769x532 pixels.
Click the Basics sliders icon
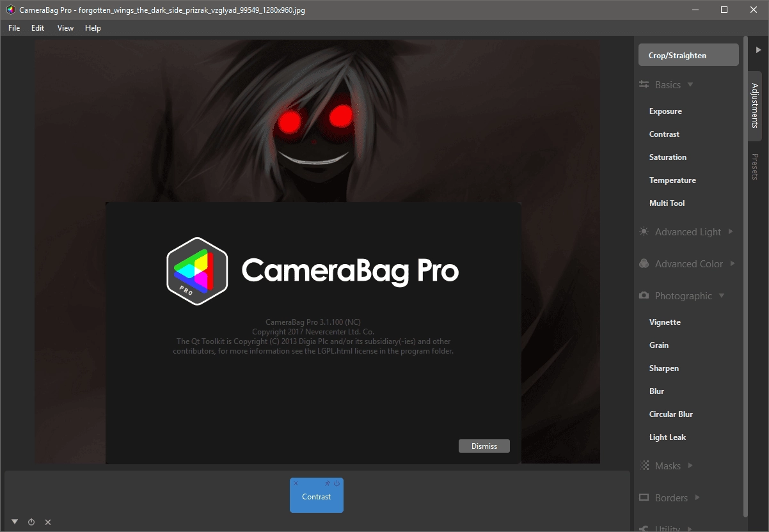pyautogui.click(x=644, y=85)
